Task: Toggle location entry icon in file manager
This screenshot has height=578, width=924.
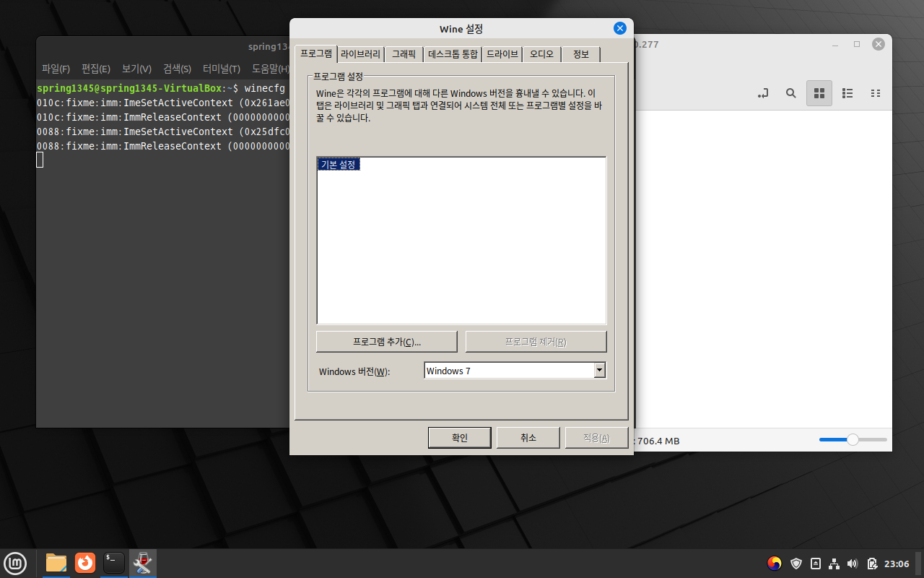Action: [762, 93]
